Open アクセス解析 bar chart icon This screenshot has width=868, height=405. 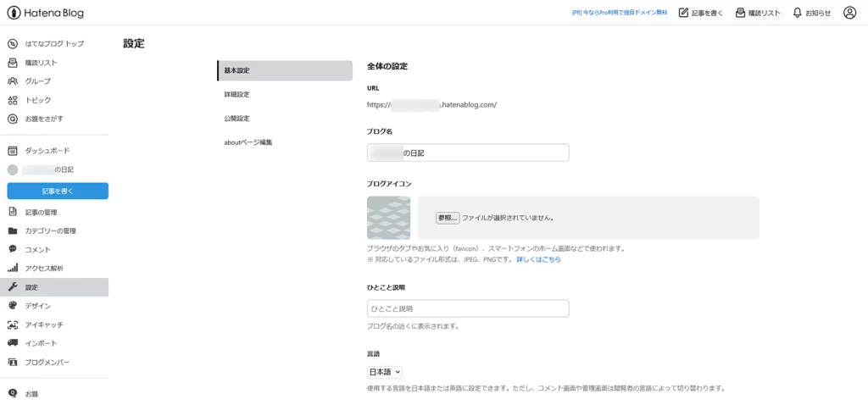(x=13, y=268)
